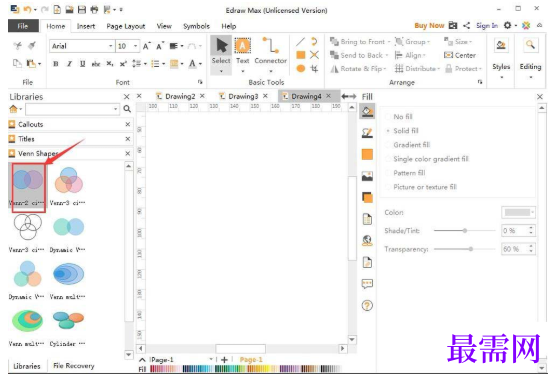Open the Fill bucket panel icon
The width and height of the screenshot is (559, 380).
(x=367, y=112)
